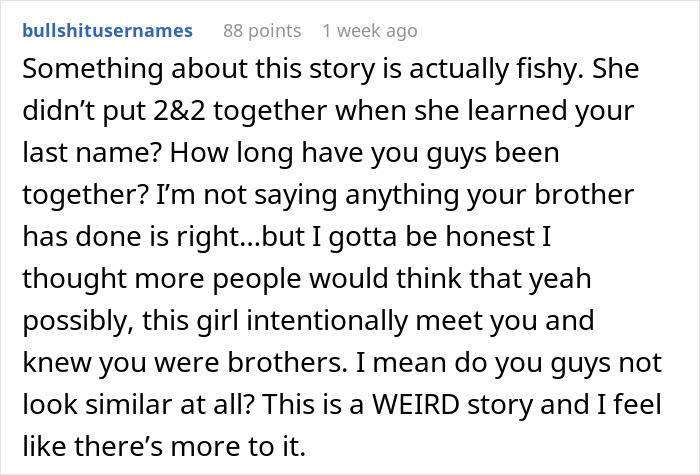This screenshot has width=700, height=475.
Task: Open the bullshitusernames user profile link
Action: (108, 31)
